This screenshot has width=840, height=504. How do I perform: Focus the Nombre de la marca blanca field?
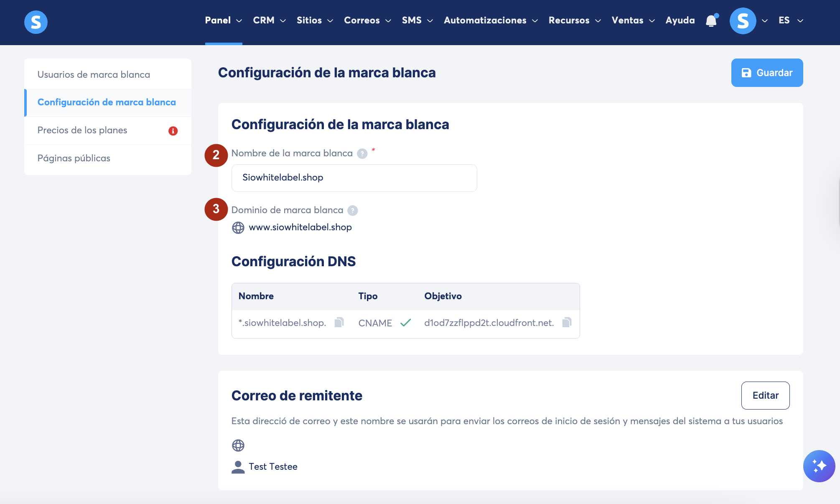tap(354, 178)
